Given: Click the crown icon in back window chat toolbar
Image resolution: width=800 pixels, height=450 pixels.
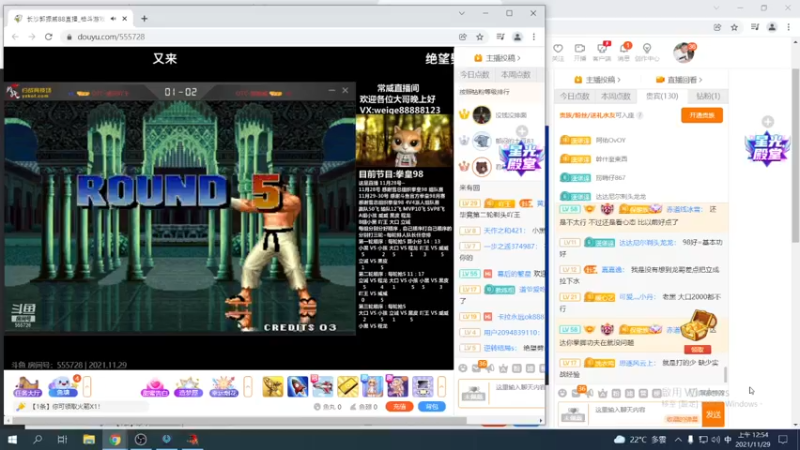Looking at the screenshot, I should [603, 393].
